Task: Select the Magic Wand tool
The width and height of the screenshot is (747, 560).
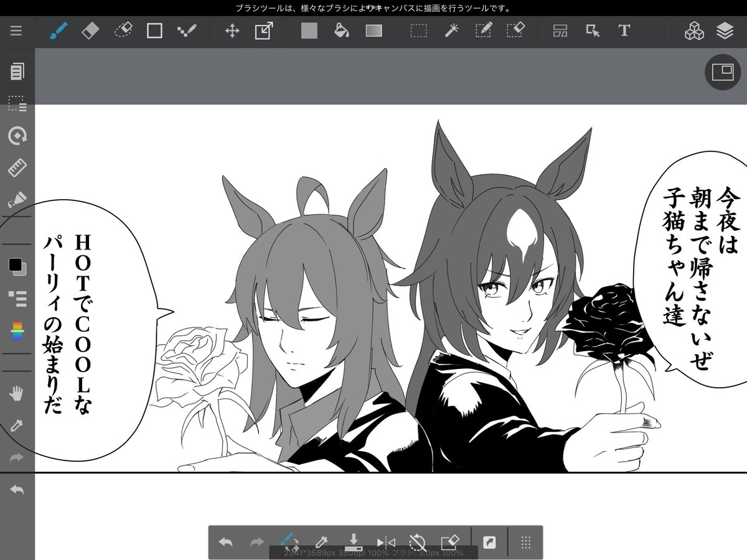Action: pos(451,30)
